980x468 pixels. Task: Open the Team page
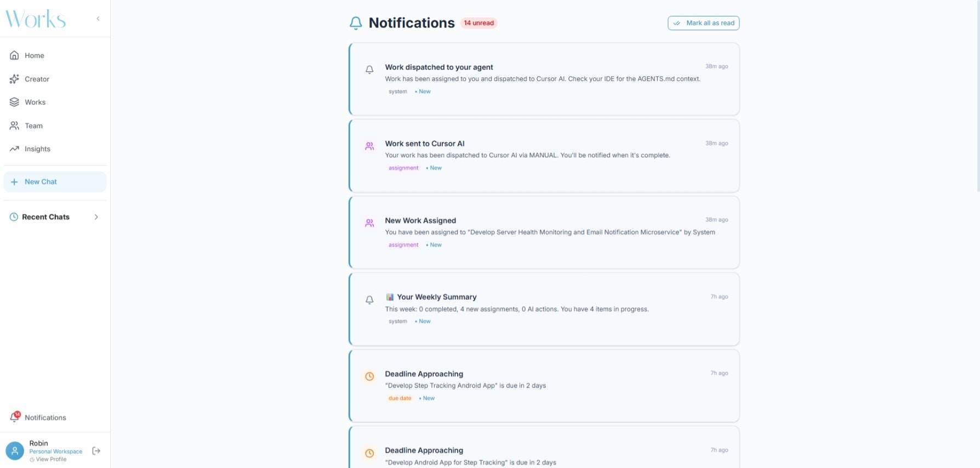55,125
